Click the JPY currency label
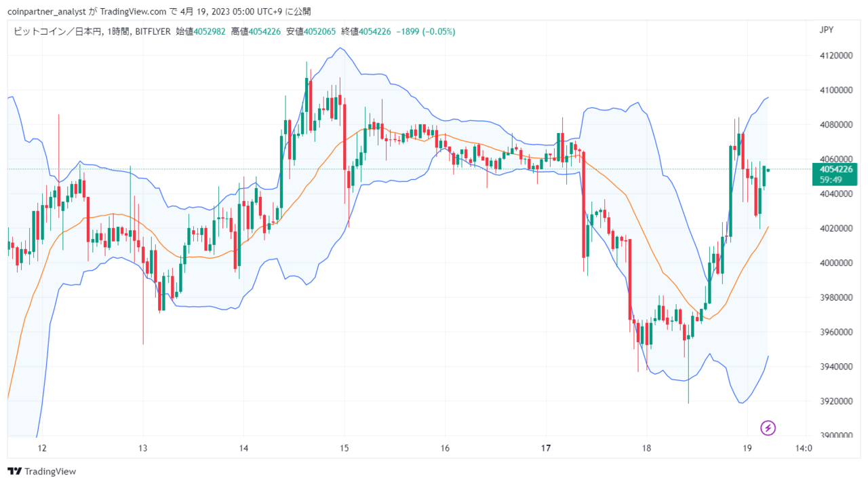The height and width of the screenshot is (484, 868). coord(826,30)
